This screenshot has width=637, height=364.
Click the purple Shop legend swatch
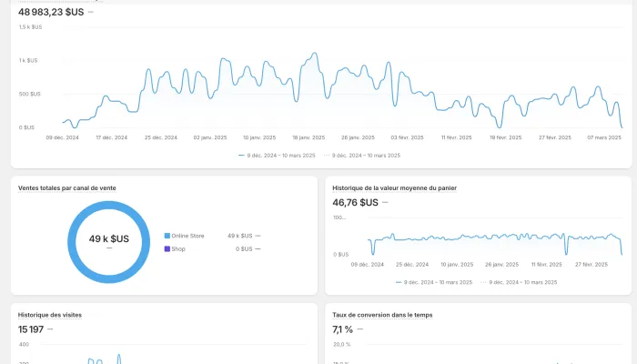coord(167,248)
